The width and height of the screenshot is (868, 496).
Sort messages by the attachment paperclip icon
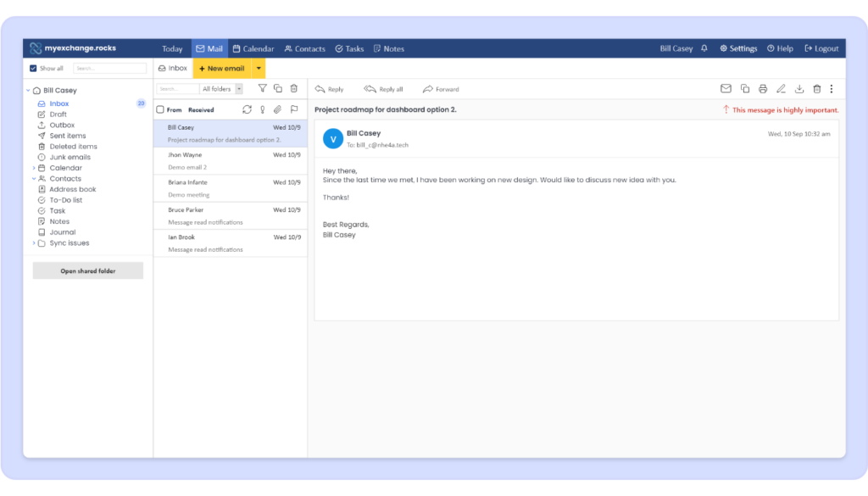coord(277,109)
